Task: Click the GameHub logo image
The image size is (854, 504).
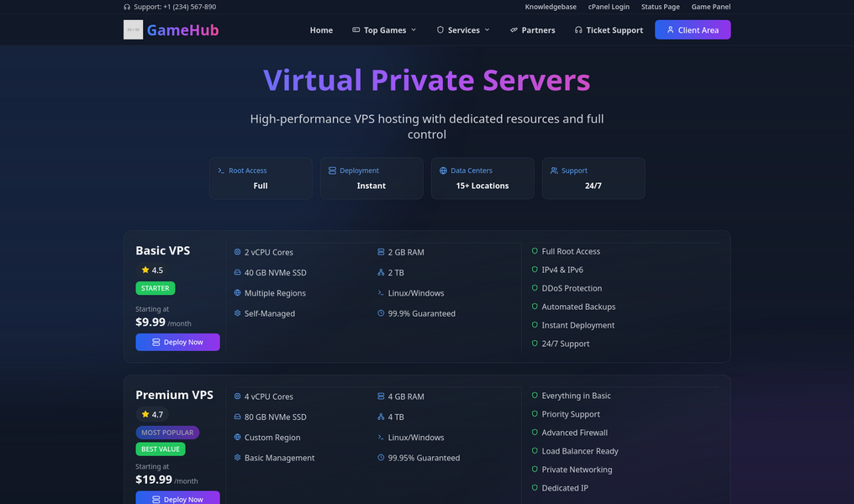Action: [x=133, y=30]
